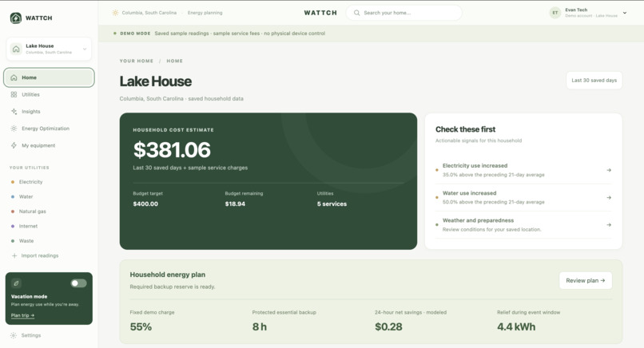The width and height of the screenshot is (644, 348).
Task: Click the 4.4 kWh relief value
Action: 516,326
